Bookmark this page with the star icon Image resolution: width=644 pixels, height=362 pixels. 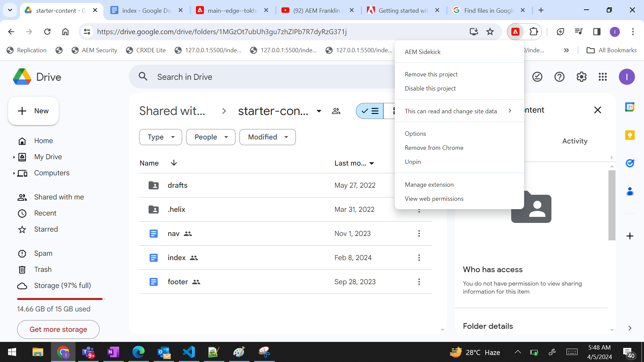tap(490, 32)
